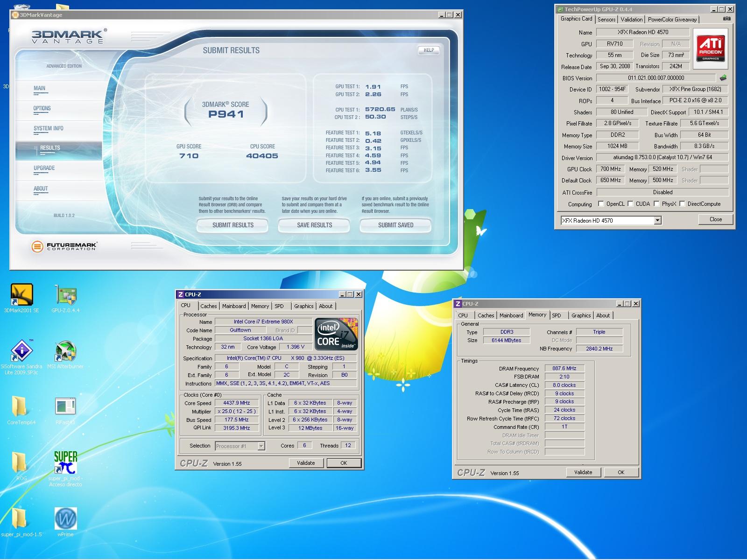This screenshot has height=560, width=747.
Task: Click the GPU-Z screenshot camera icon
Action: 726,19
